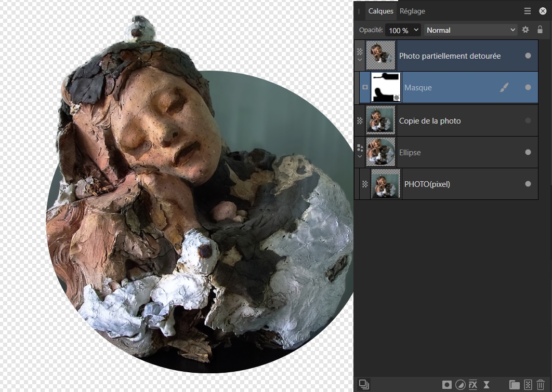Select the Masque layer name
The image size is (552, 392).
(x=418, y=88)
